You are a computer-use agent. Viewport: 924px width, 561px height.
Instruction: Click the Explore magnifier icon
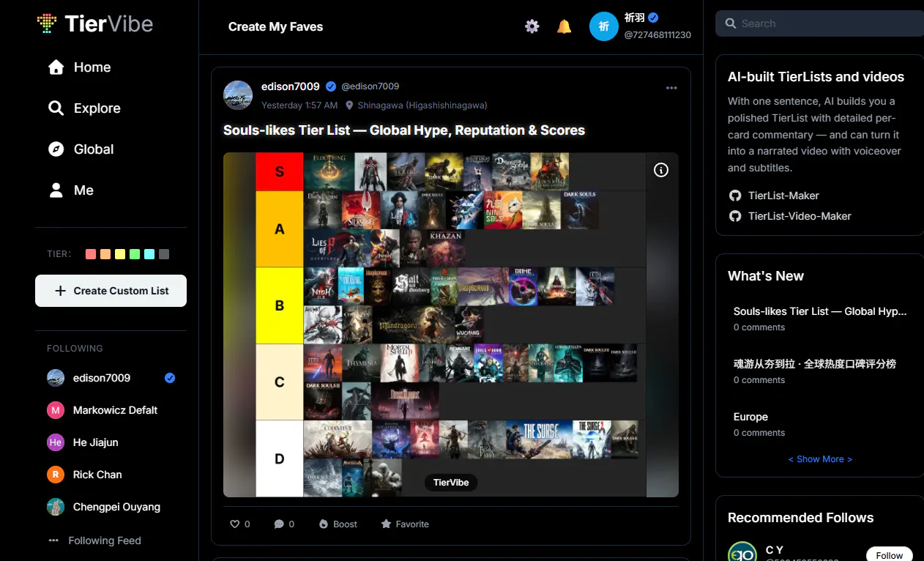[x=56, y=108]
